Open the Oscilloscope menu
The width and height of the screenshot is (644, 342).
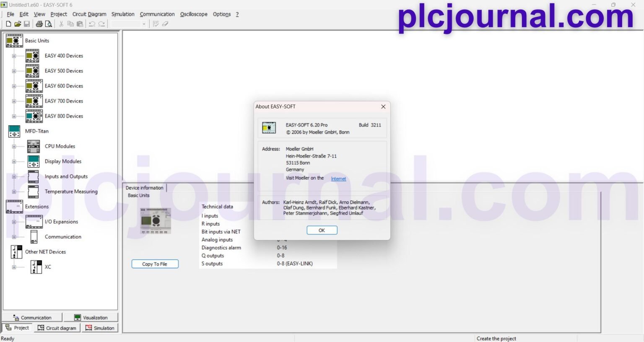[x=193, y=14]
